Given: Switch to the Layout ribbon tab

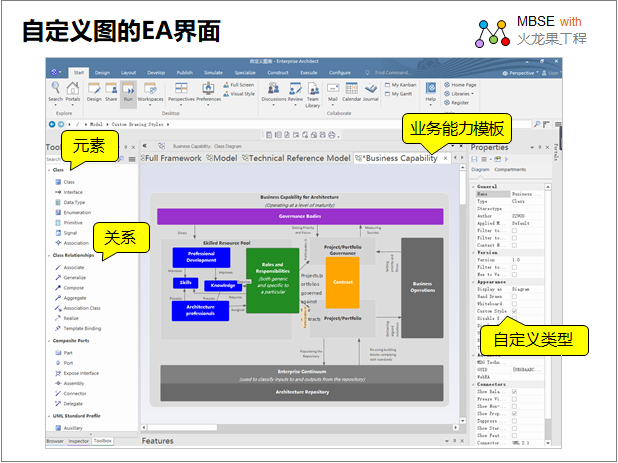Looking at the screenshot, I should 128,73.
